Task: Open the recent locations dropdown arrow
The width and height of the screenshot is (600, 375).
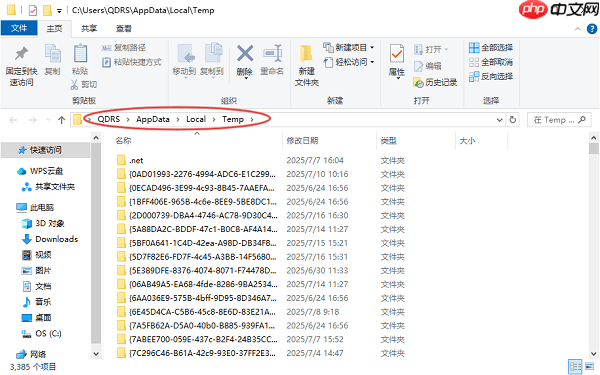Action: click(x=48, y=120)
